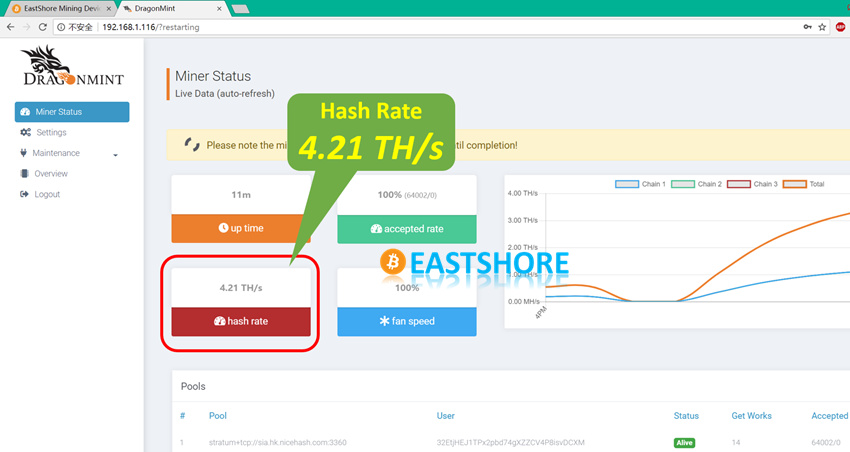Click the Settings gears icon
Viewport: 850px width, 452px height.
25,132
